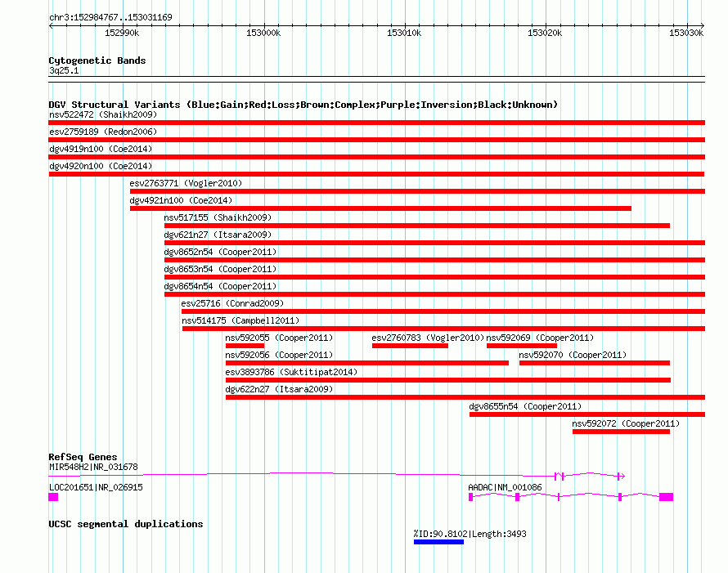Click the red loss bar under nsv592072
This screenshot has height=573, width=728.
click(x=621, y=432)
